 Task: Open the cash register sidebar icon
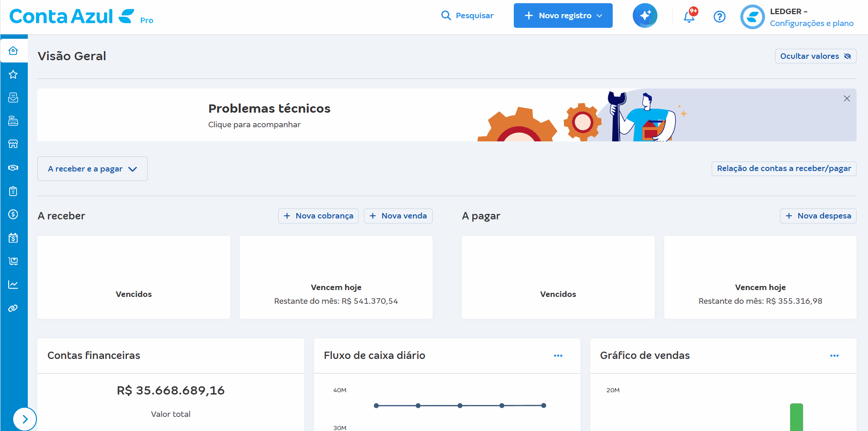click(13, 121)
